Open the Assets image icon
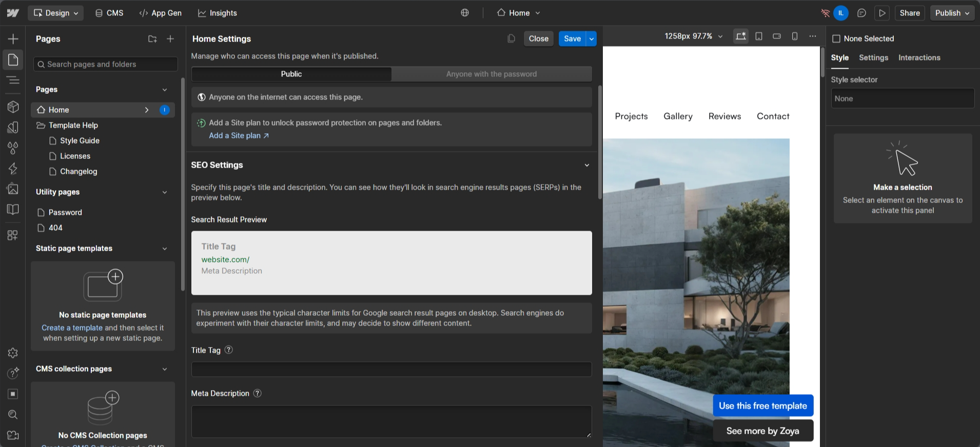980x447 pixels. (x=13, y=189)
